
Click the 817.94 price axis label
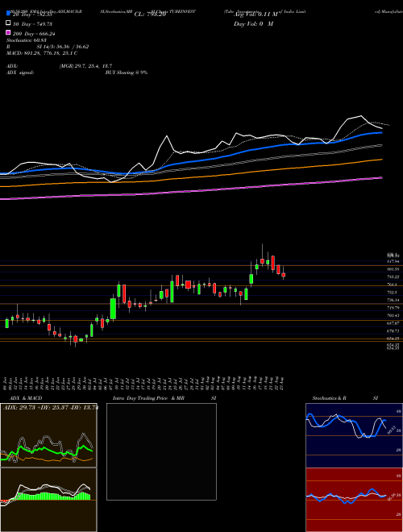[393, 261]
